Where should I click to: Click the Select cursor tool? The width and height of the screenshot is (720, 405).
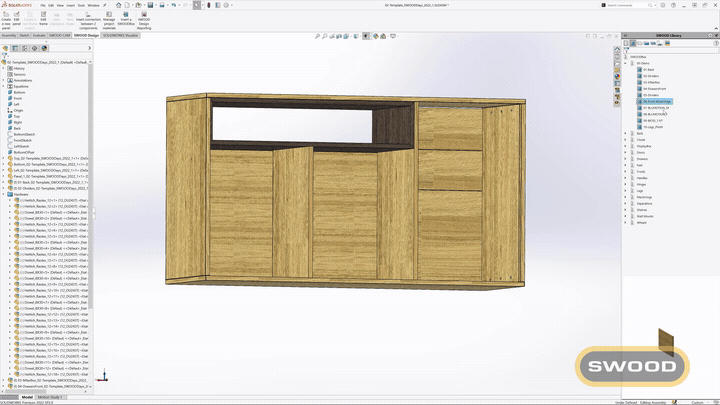197,5
